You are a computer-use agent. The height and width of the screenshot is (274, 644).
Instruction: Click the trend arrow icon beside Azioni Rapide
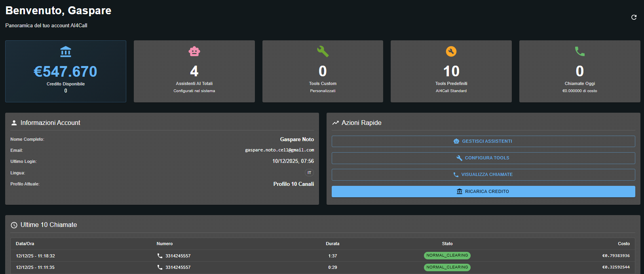[335, 123]
